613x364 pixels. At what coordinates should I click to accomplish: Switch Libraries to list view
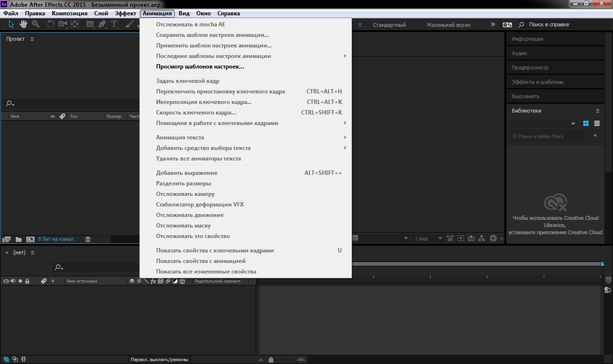coord(597,124)
